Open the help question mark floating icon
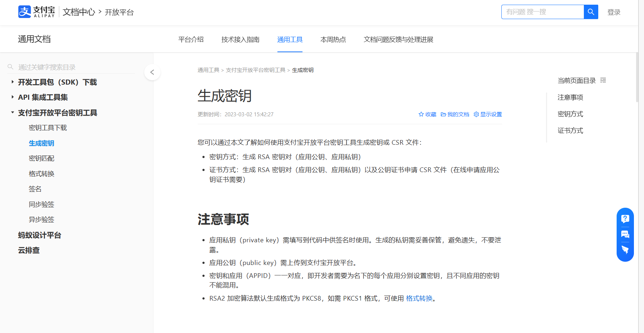Screen dimensions: 644x333 625,219
